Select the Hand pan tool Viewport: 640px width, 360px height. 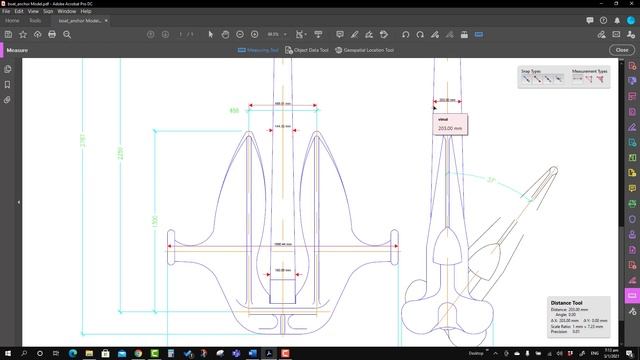point(225,35)
